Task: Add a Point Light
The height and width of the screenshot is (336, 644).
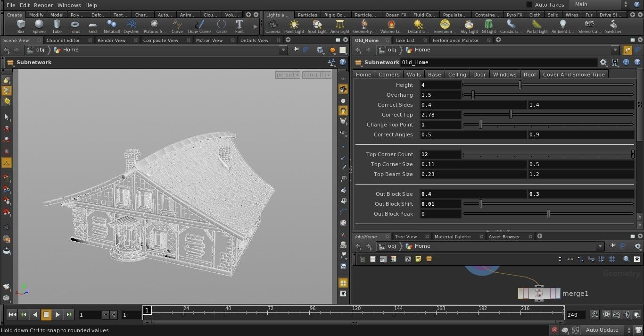Action: (x=294, y=26)
